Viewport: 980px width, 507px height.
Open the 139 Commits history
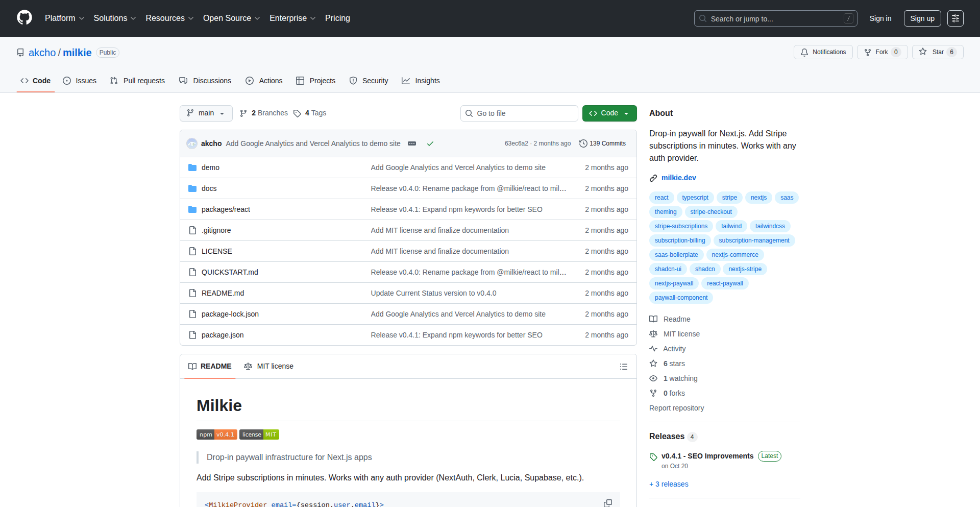pos(602,143)
